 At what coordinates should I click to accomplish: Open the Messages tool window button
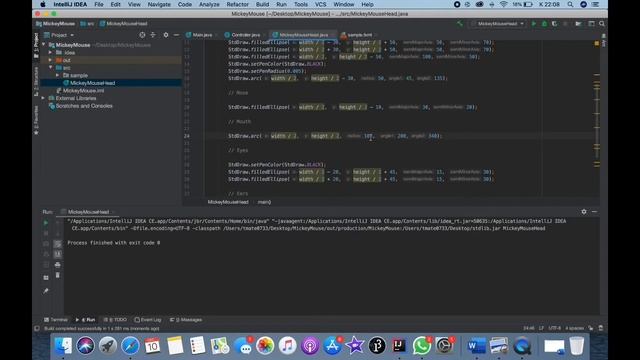point(186,320)
